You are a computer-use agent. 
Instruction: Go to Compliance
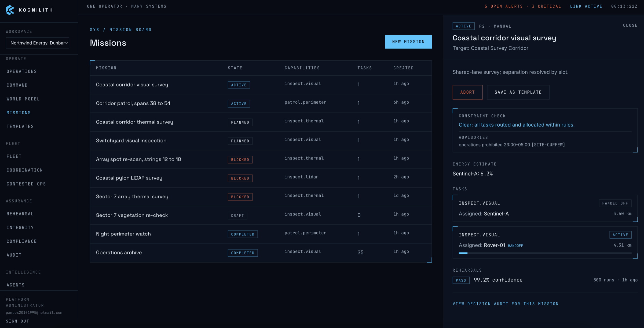click(22, 241)
